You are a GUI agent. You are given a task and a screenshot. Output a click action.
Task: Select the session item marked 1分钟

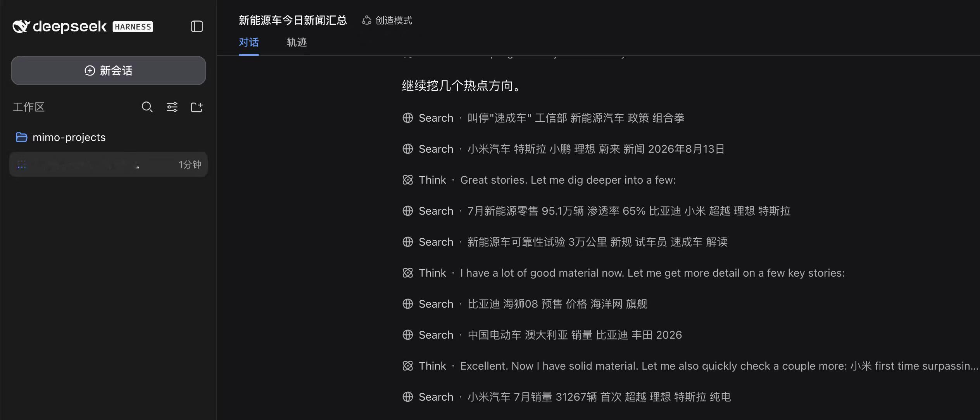click(109, 165)
